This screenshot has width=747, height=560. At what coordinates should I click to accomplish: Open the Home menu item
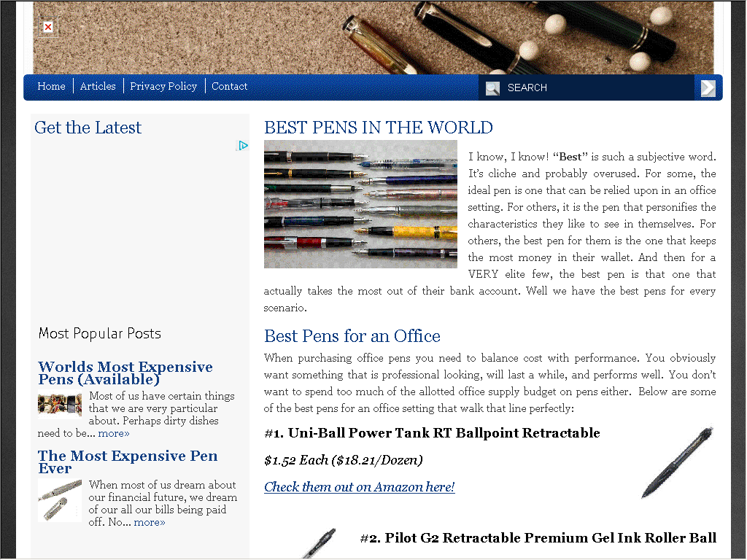(x=52, y=86)
